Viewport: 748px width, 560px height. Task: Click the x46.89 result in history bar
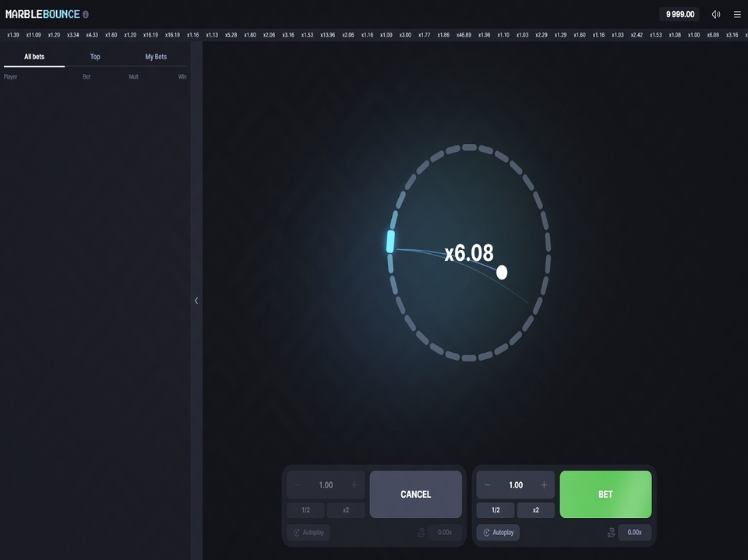click(464, 35)
